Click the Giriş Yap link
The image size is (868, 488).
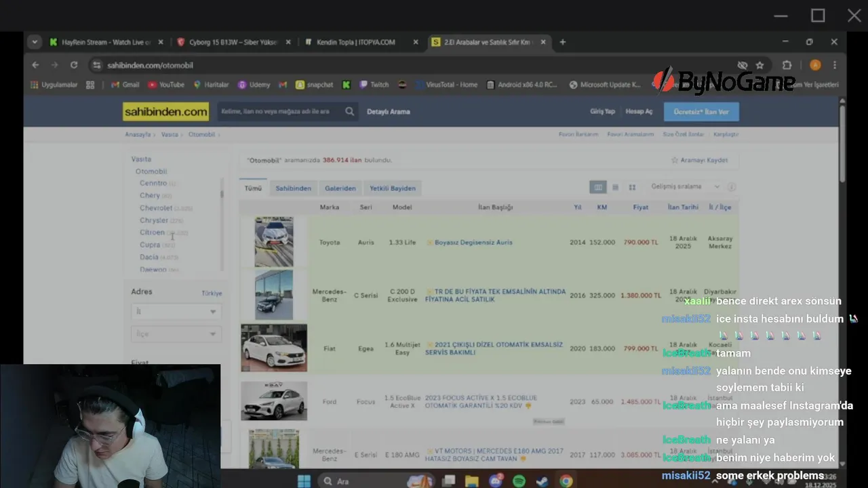(602, 112)
